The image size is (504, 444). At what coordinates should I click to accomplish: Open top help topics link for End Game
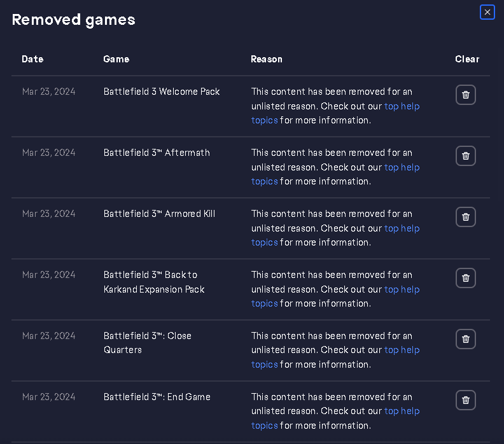tap(402, 412)
